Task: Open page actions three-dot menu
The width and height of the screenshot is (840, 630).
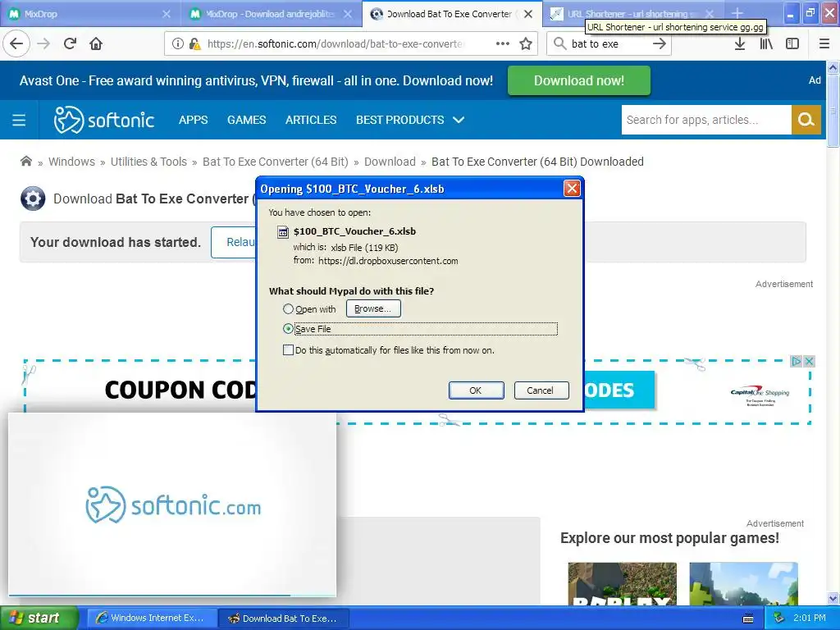Action: (503, 43)
